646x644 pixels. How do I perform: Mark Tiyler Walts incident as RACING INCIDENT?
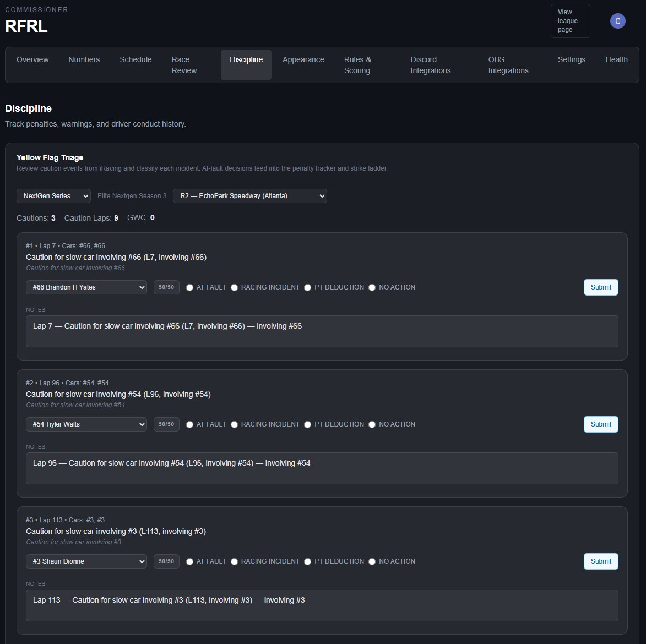[x=234, y=424]
